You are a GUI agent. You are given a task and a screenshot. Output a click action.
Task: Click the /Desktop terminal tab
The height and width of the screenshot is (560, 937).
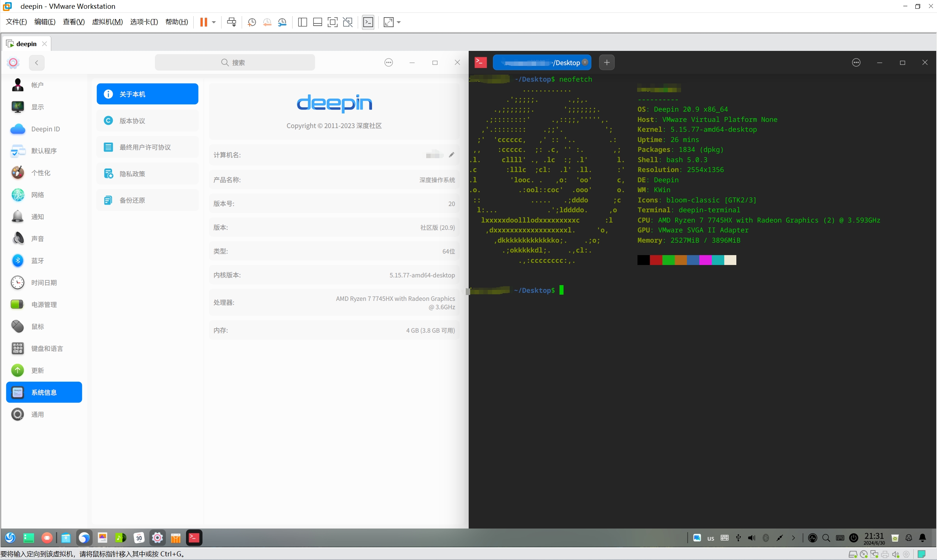[x=542, y=63]
